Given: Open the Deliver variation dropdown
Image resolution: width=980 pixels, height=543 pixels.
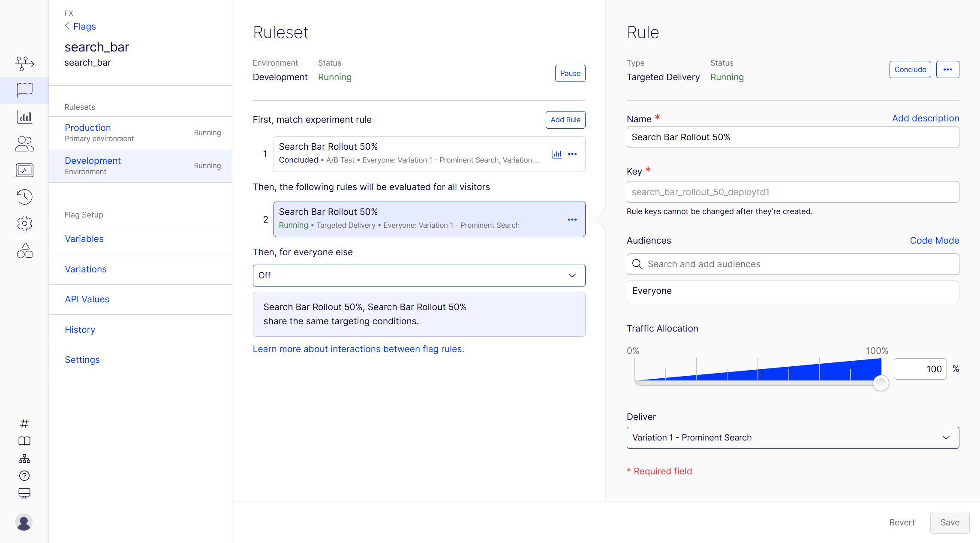Looking at the screenshot, I should click(x=792, y=437).
